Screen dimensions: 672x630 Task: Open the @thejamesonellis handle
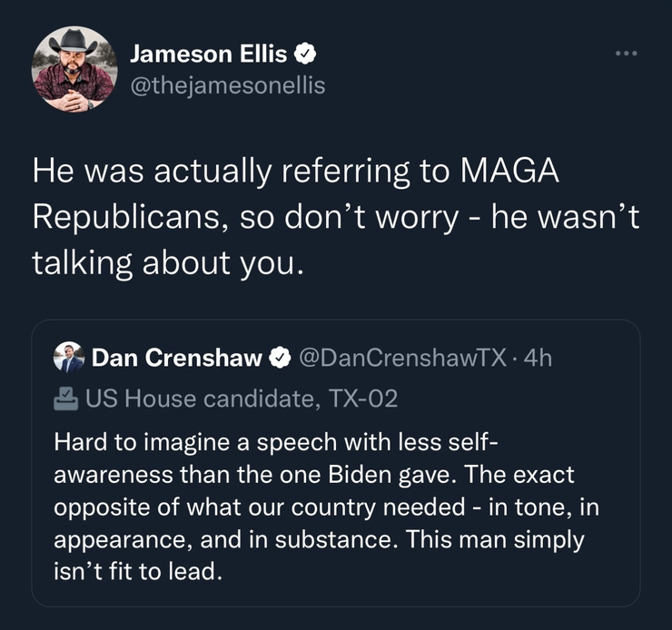point(227,85)
